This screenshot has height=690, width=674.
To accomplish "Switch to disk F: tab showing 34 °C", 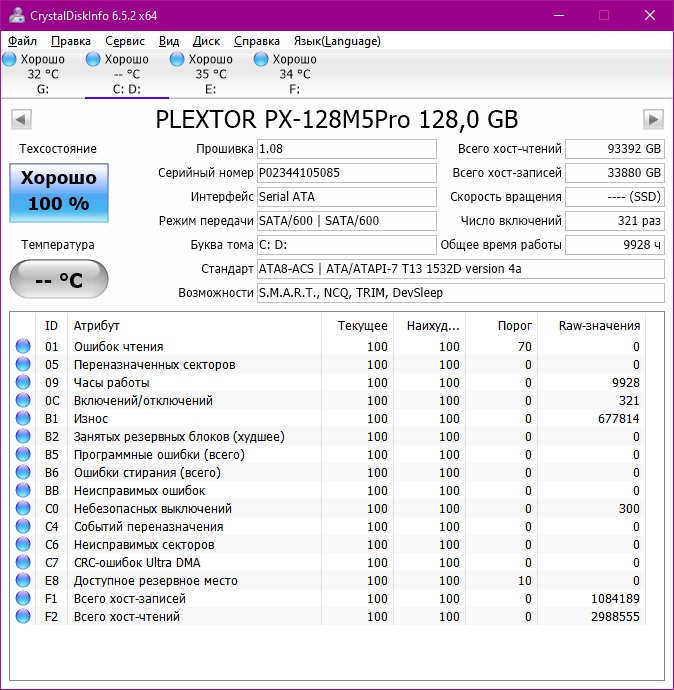I will coord(294,74).
